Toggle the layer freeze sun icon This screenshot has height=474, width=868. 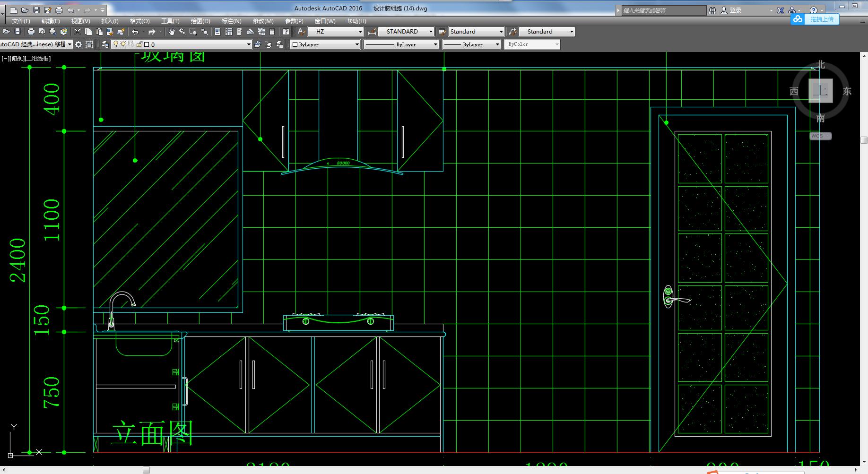123,44
